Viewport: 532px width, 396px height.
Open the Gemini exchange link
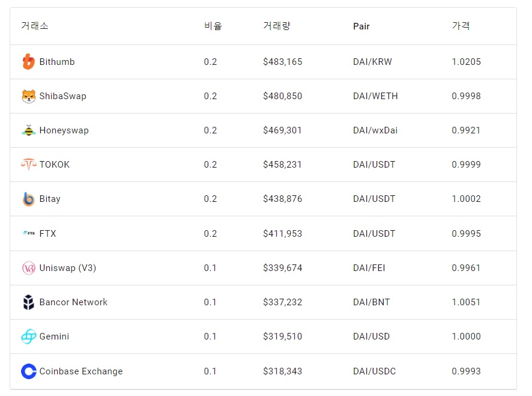point(54,337)
